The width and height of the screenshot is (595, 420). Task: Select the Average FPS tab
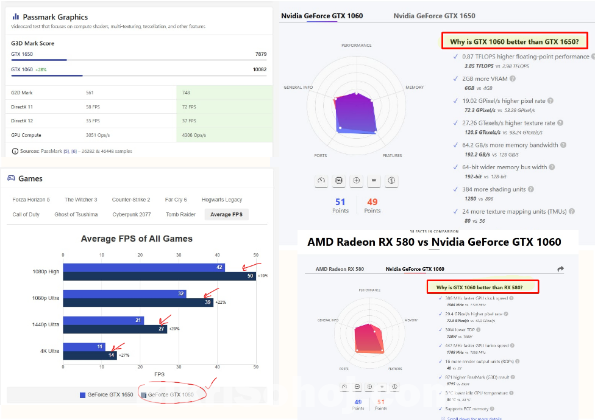click(x=227, y=214)
